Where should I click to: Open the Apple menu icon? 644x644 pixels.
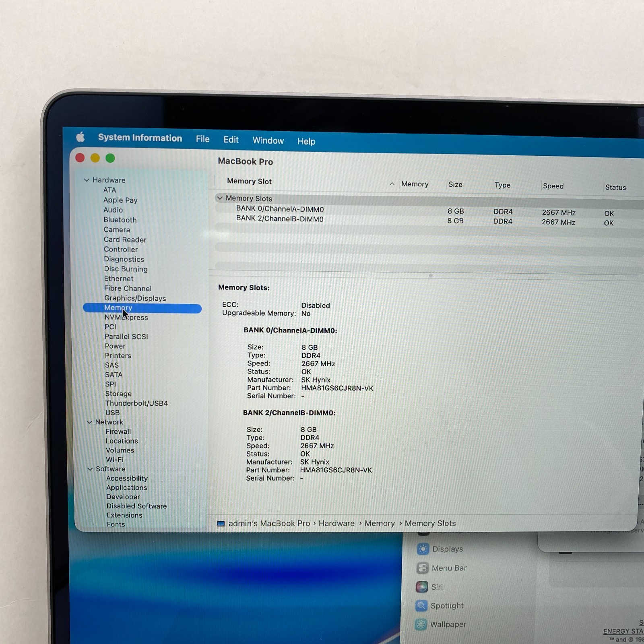[x=80, y=137]
